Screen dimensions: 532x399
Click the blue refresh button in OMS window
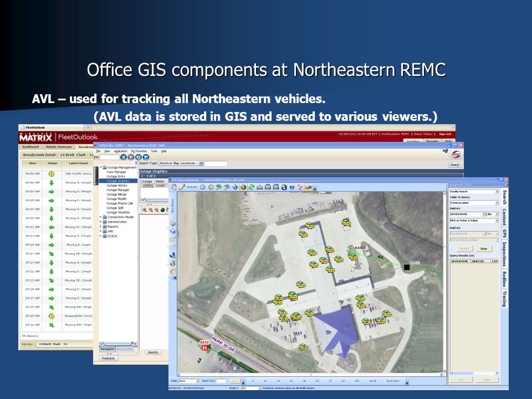click(x=139, y=157)
